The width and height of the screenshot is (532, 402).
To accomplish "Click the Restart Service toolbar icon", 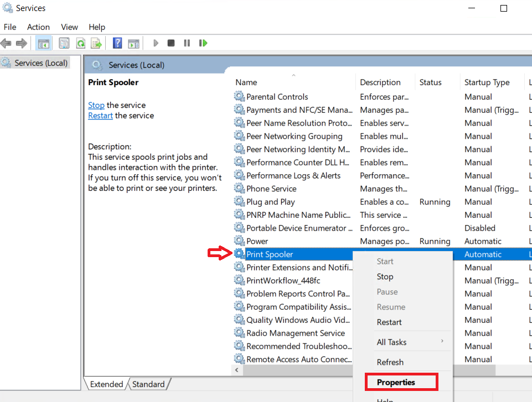I will coord(203,43).
